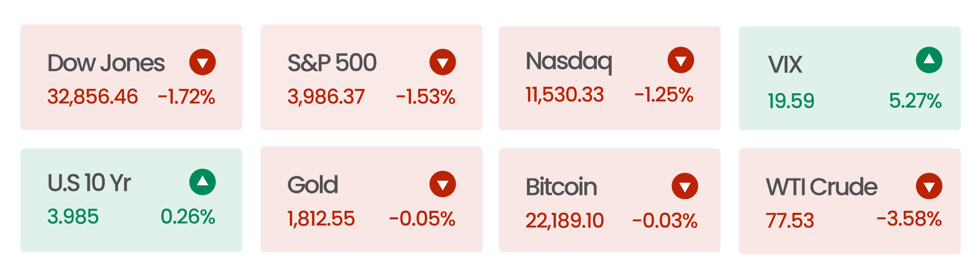The width and height of the screenshot is (980, 275).
Task: Click the VIX change 5.27%
Action: pos(915,101)
